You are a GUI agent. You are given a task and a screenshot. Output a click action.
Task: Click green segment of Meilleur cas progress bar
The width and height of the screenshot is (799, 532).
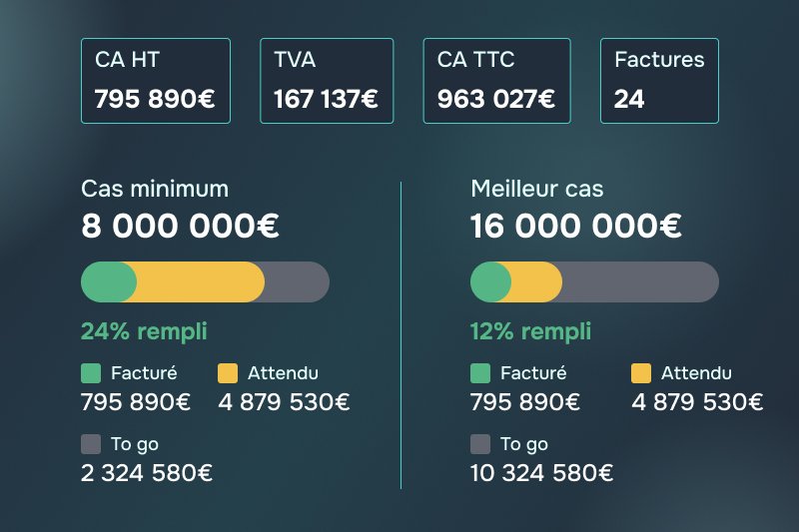click(x=490, y=282)
